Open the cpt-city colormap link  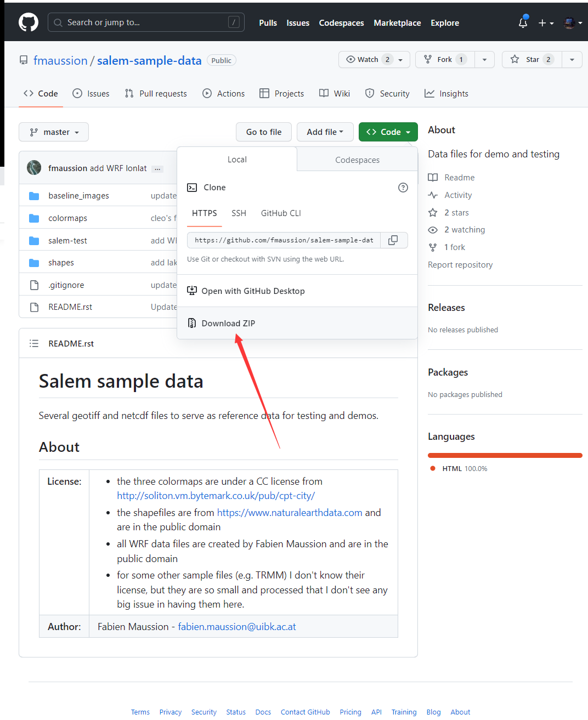pyautogui.click(x=216, y=496)
